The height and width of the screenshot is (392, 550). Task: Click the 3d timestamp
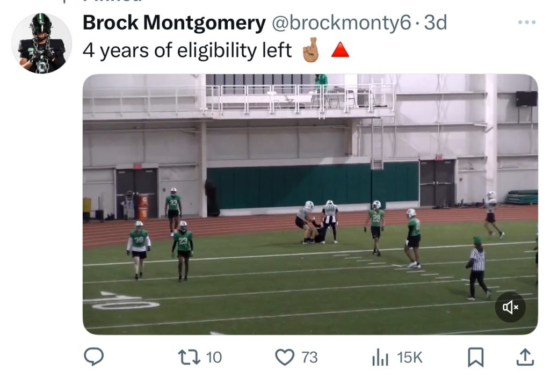435,23
